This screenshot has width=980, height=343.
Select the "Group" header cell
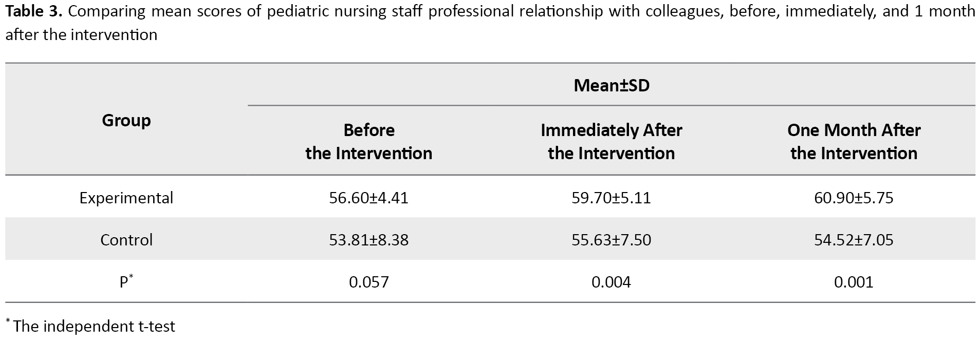(126, 120)
